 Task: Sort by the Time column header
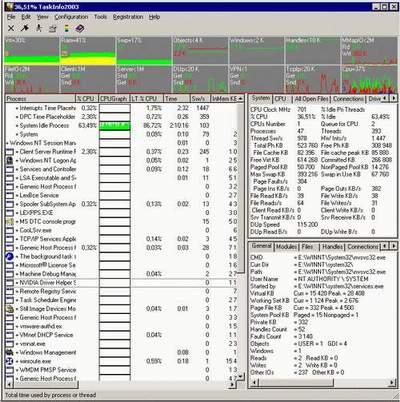[x=177, y=99]
